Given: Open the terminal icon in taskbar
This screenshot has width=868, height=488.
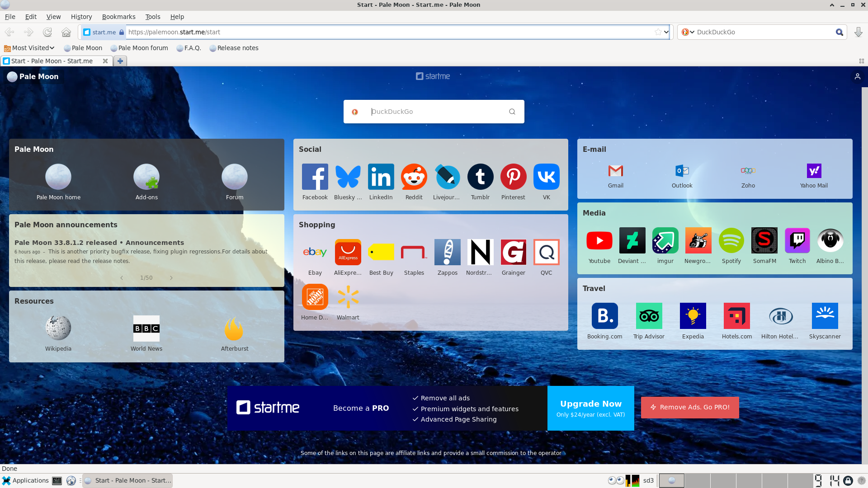Looking at the screenshot, I should click(57, 481).
